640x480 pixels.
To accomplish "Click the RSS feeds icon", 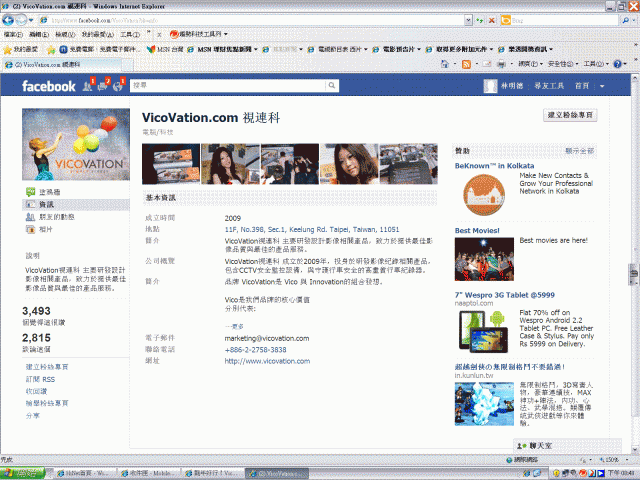I will coord(466,64).
